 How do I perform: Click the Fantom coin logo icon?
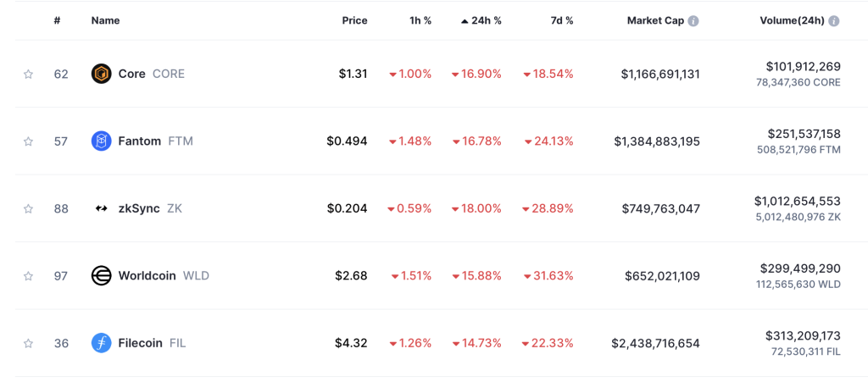(102, 141)
